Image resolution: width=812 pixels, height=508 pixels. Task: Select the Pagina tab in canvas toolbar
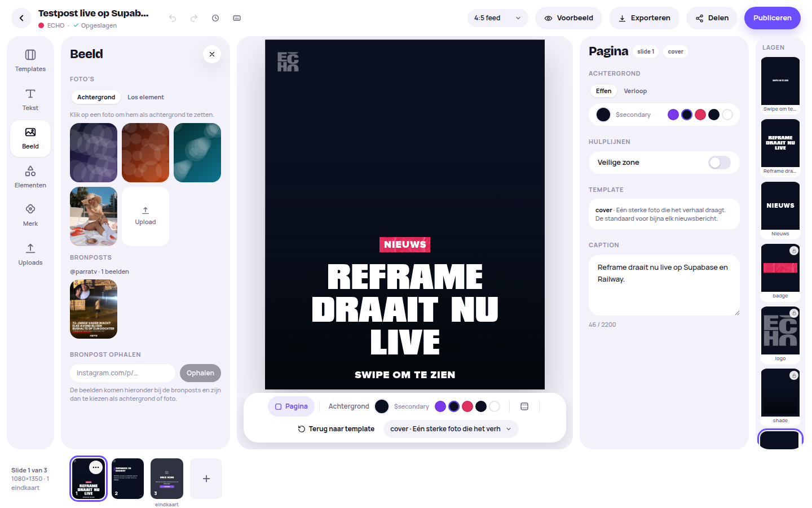(292, 406)
